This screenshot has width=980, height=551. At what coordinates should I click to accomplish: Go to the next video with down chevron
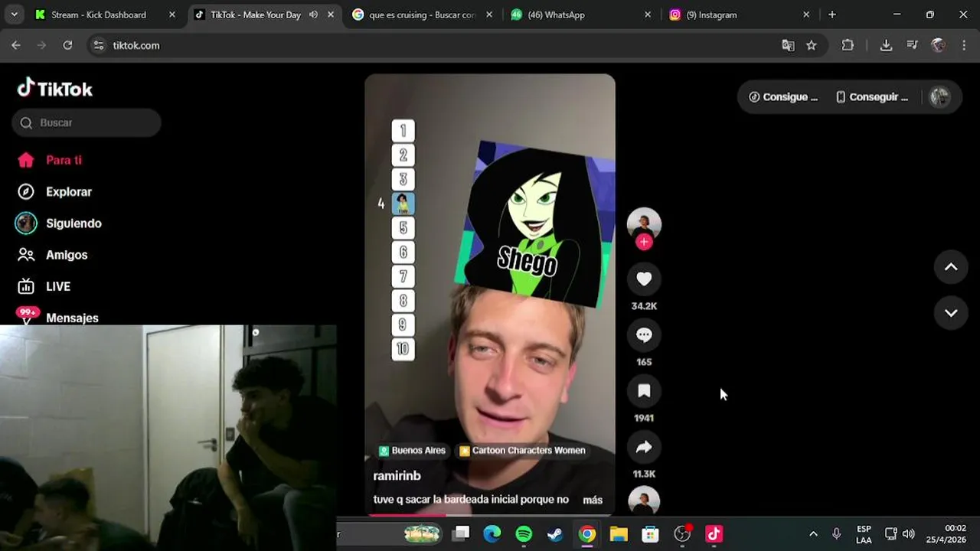click(x=951, y=313)
